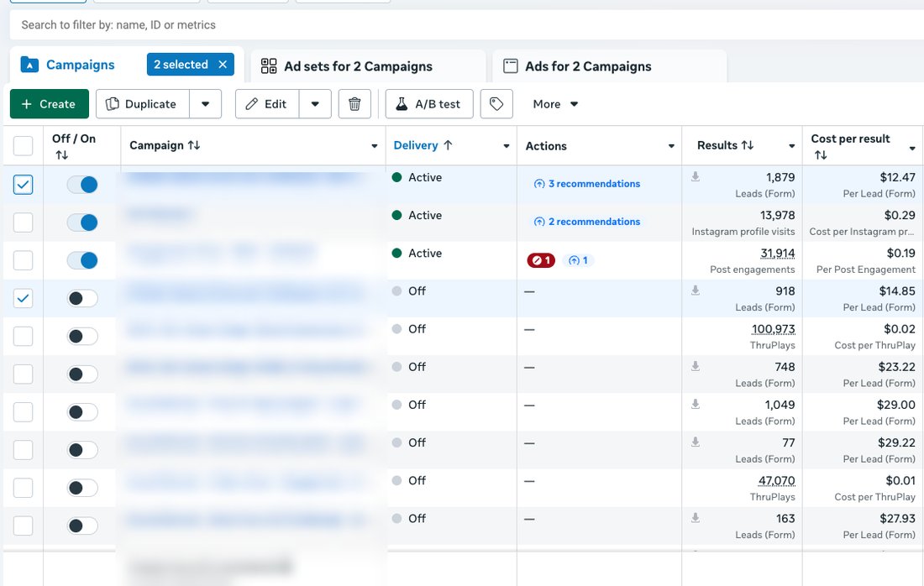This screenshot has width=924, height=586.
Task: Toggle the select-all header checkbox
Action: coord(23,145)
